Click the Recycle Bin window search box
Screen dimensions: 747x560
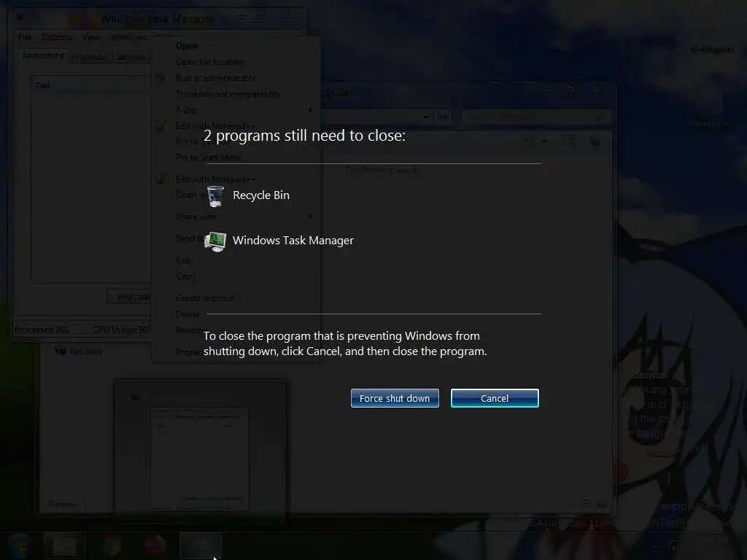(535, 116)
